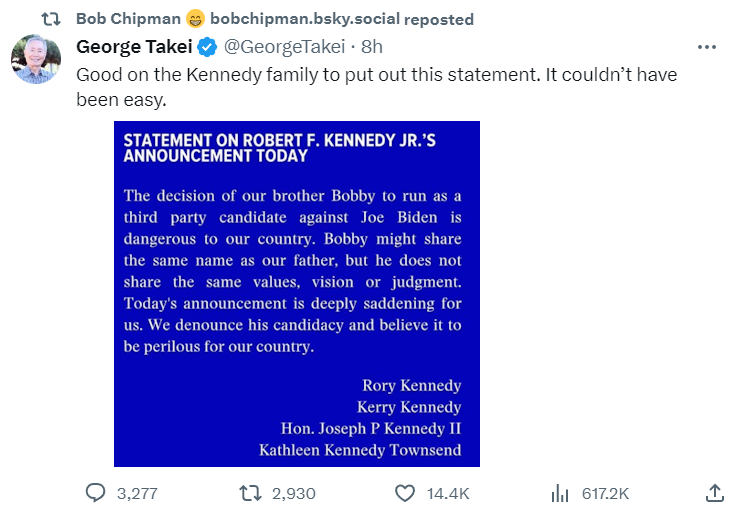Click the 14.4K likes count
This screenshot has height=513, width=732.
[448, 494]
